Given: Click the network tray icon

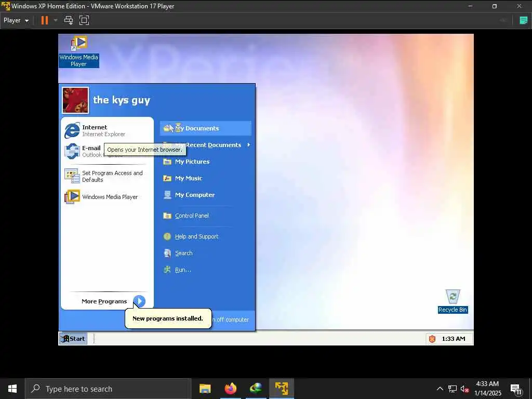Looking at the screenshot, I should tap(453, 389).
